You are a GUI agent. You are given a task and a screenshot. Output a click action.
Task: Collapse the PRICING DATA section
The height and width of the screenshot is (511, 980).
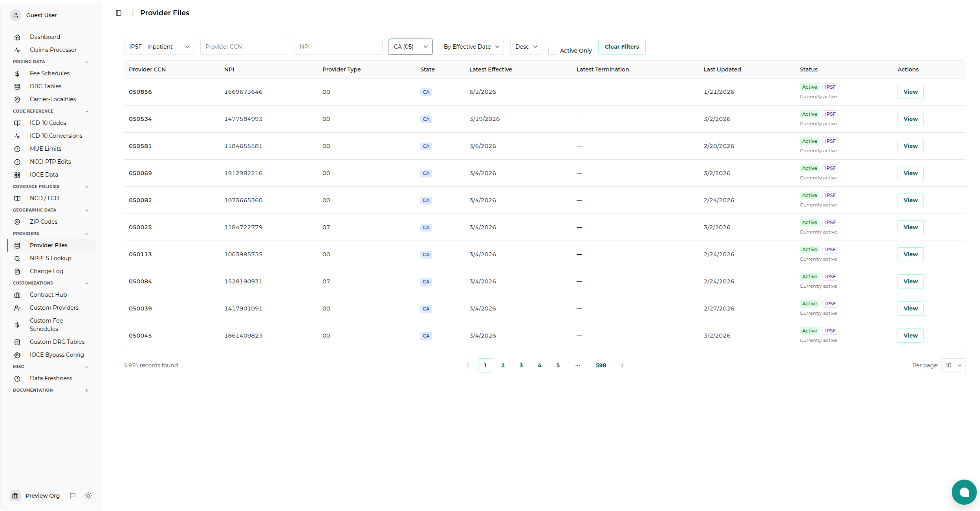(x=87, y=62)
